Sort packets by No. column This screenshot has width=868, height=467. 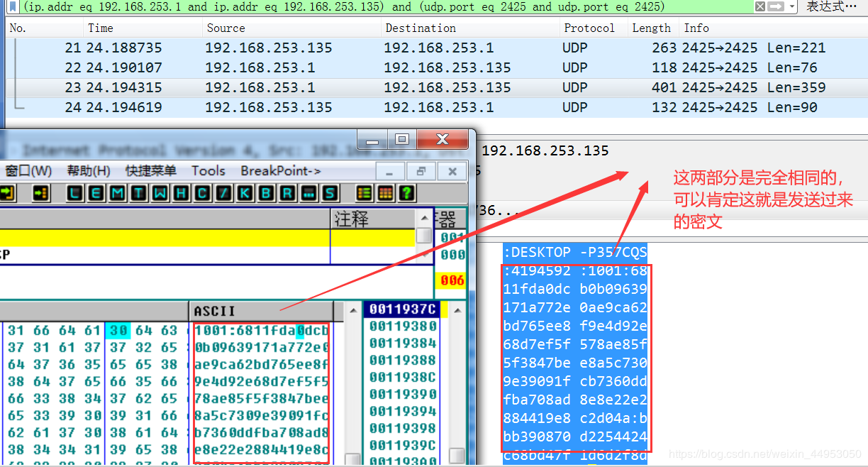tap(44, 28)
